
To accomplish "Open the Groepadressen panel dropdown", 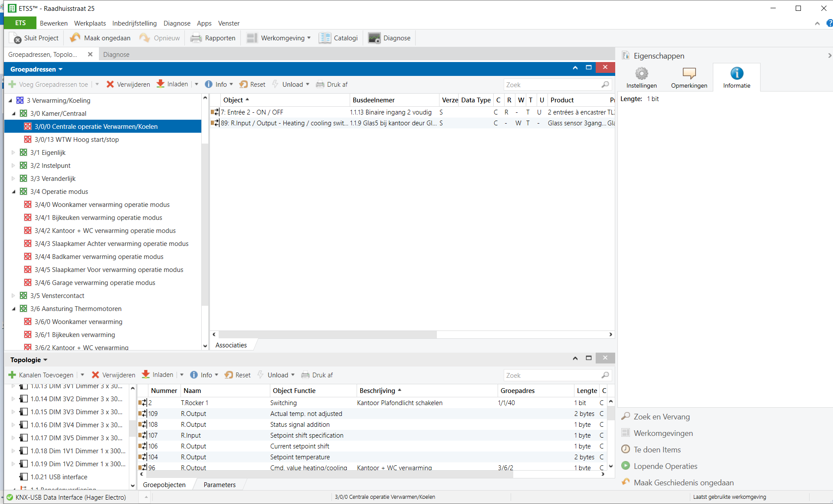I will click(36, 69).
